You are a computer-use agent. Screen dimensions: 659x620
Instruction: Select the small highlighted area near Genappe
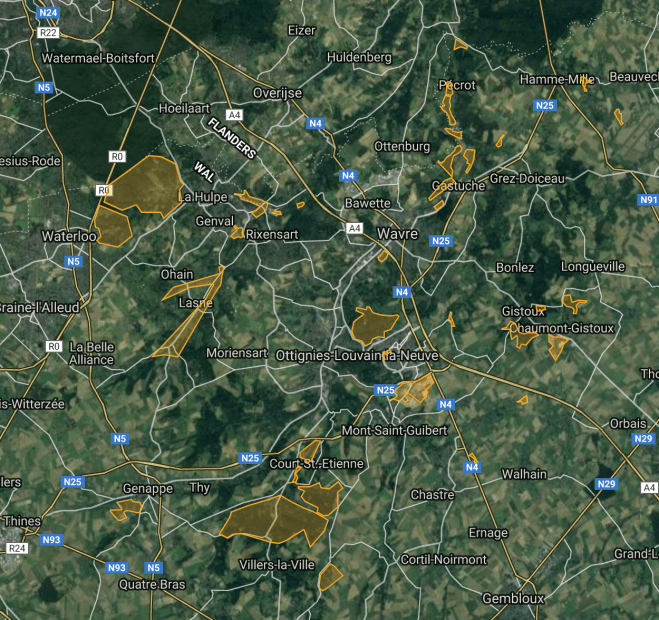click(125, 510)
